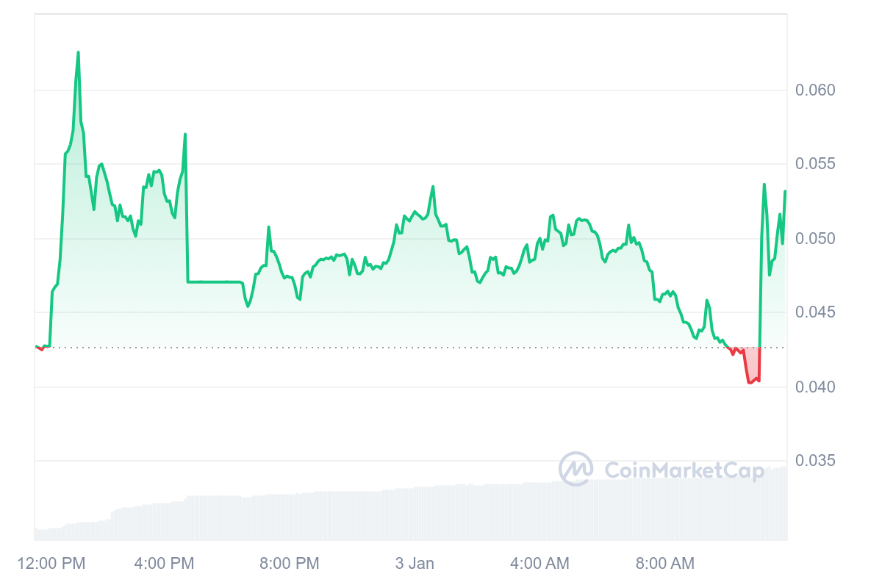The image size is (882, 588).
Task: Click the CoinMarketCap logo icon
Action: [576, 469]
